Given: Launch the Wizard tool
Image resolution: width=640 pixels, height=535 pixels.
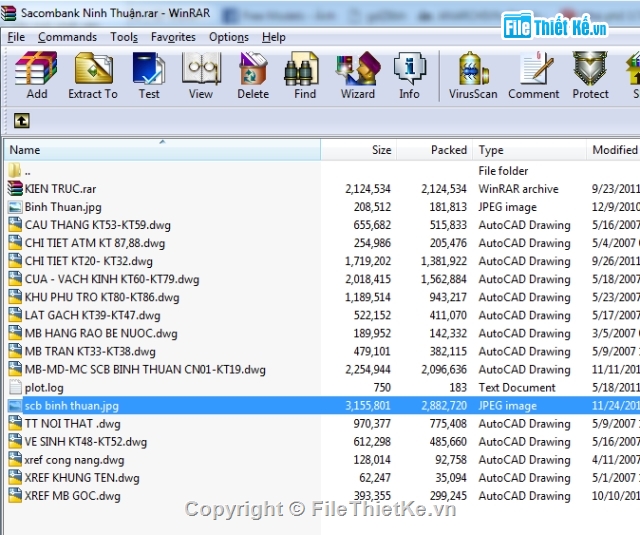Looking at the screenshot, I should 358,75.
